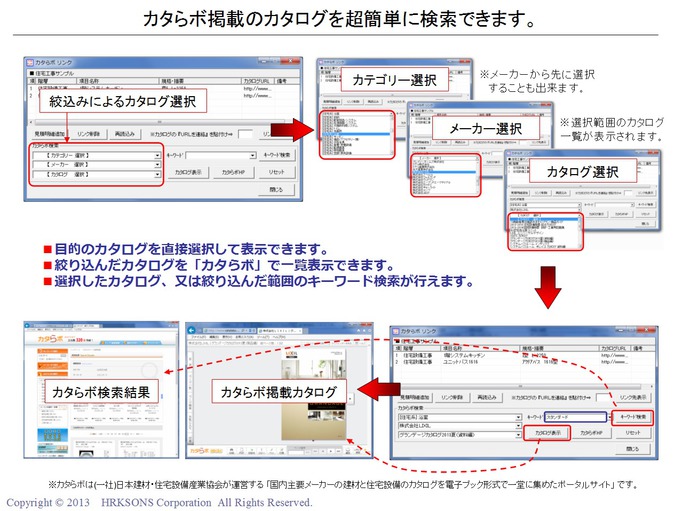This screenshot has width=682, height=511.
Task: Click 見積明細追加 button in the top-left window
Action: pyautogui.click(x=50, y=134)
